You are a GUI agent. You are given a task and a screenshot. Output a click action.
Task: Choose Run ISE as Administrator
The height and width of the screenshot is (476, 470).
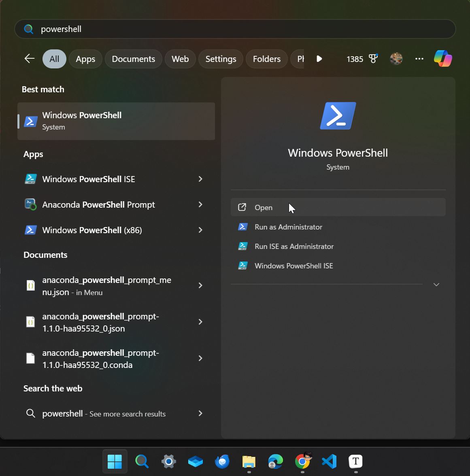(x=338, y=246)
